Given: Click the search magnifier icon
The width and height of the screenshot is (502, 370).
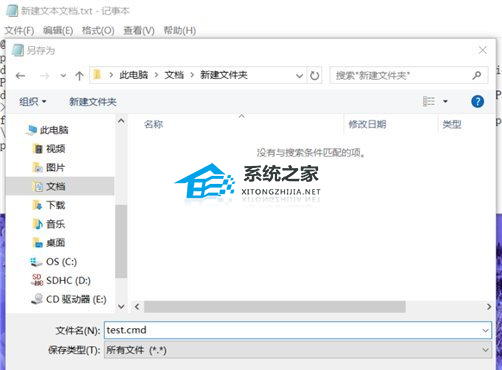Looking at the screenshot, I should 477,75.
